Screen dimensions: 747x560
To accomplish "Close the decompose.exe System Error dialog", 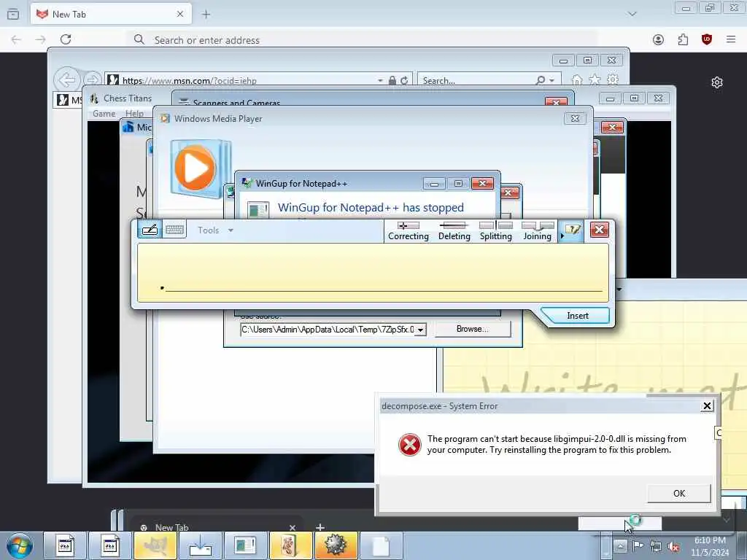I will tap(707, 405).
